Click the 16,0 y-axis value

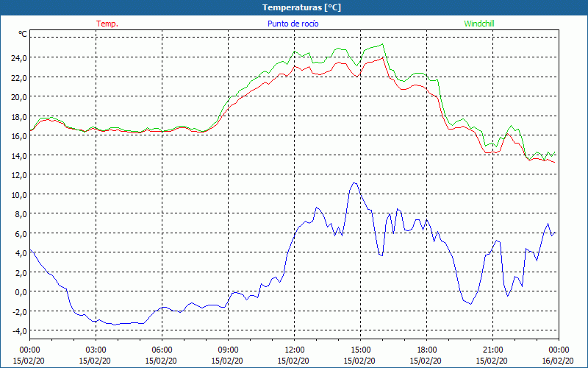(19, 136)
